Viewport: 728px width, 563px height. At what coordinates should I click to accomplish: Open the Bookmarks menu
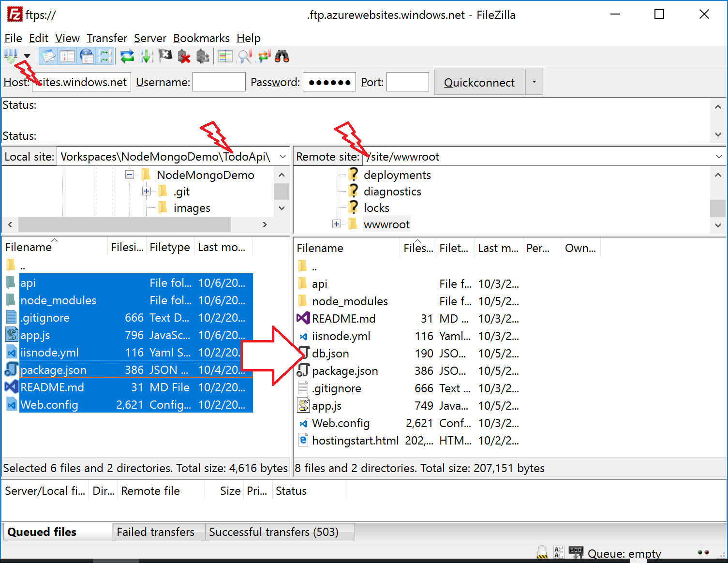pos(202,38)
